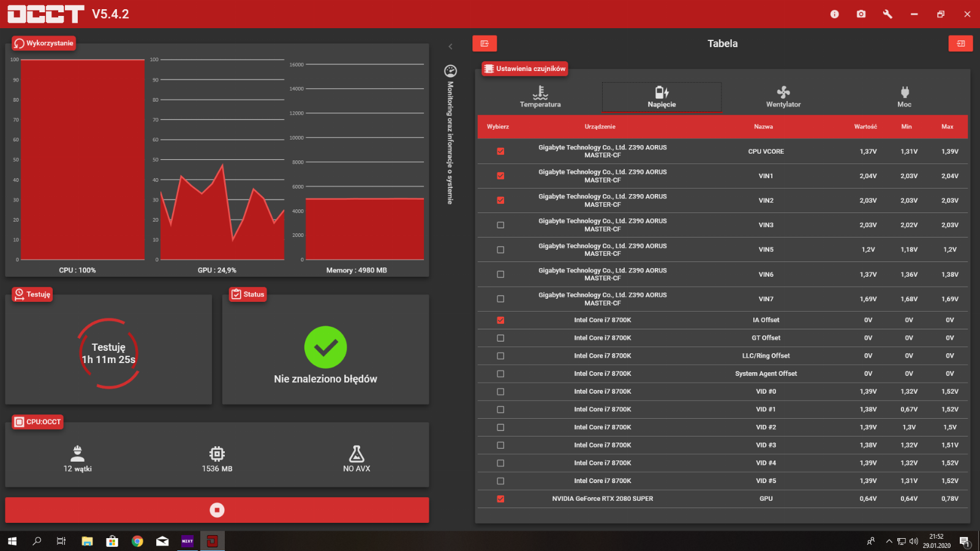This screenshot has width=980, height=551.
Task: Click the NO AVX flask icon
Action: [356, 454]
